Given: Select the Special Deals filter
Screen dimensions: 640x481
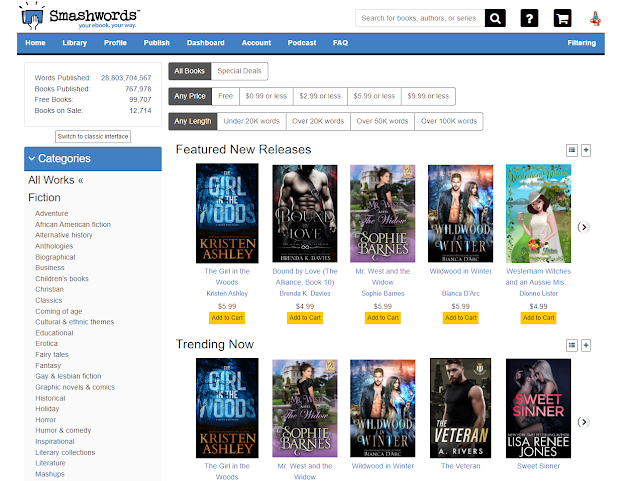Looking at the screenshot, I should tap(239, 71).
